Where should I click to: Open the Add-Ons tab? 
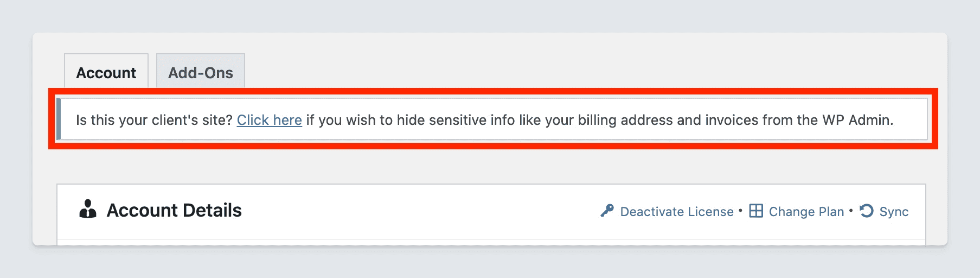[201, 73]
